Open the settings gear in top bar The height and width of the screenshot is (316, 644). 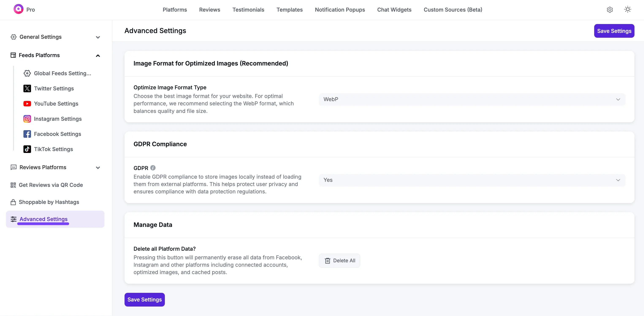pos(610,9)
